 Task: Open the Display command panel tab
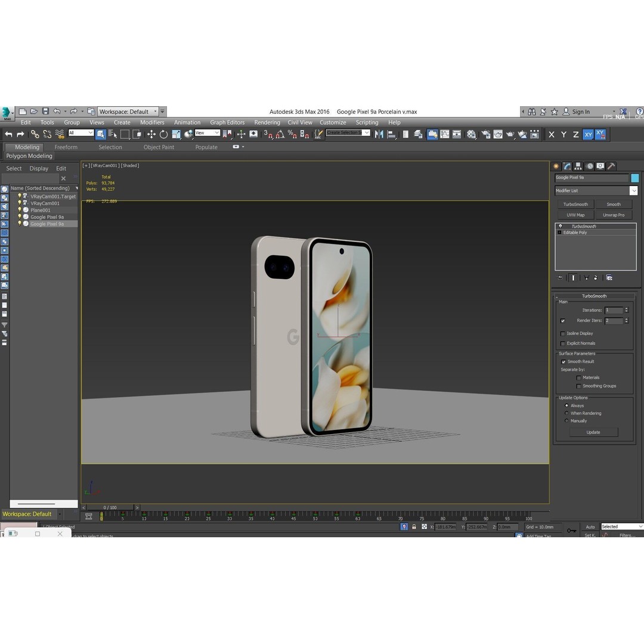600,166
